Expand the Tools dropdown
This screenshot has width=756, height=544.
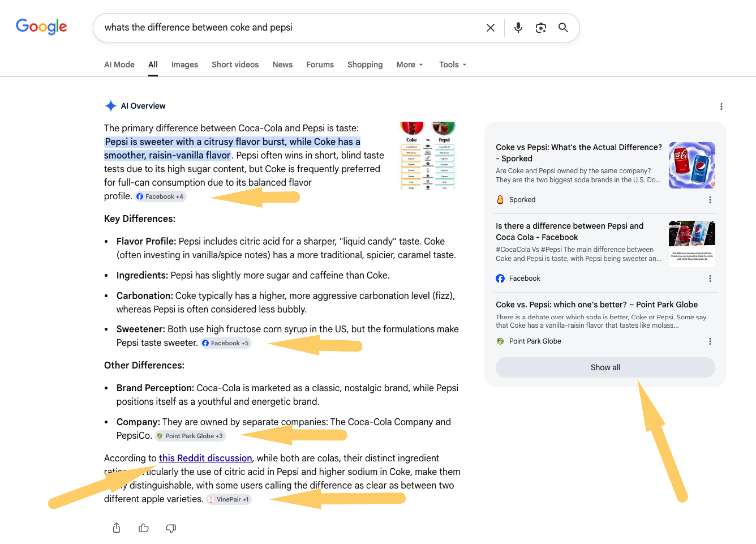point(453,65)
